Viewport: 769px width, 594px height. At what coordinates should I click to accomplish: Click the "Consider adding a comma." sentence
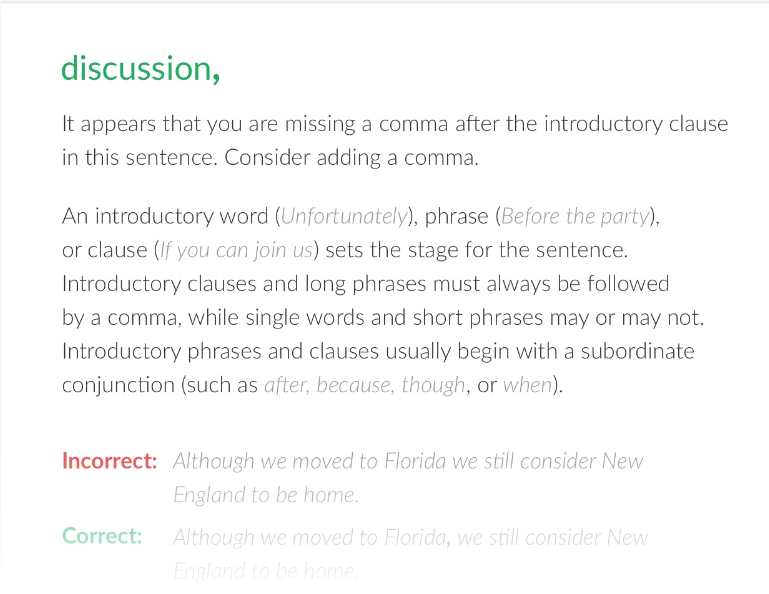coord(351,158)
